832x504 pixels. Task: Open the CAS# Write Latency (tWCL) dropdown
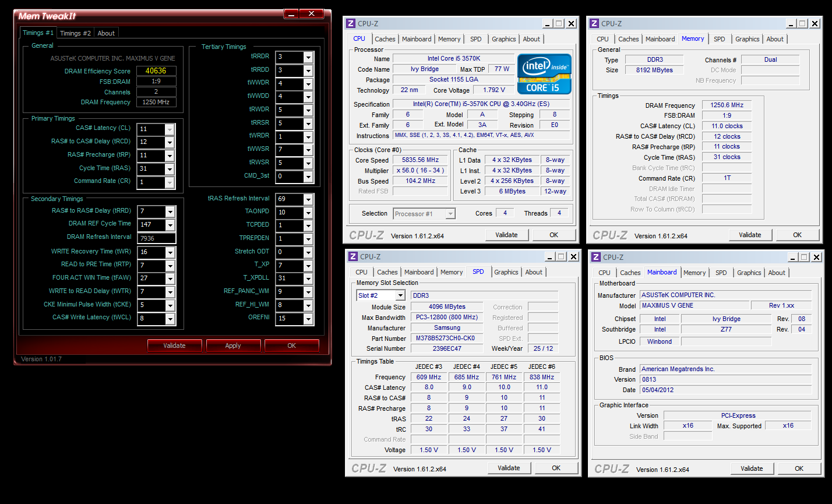[x=170, y=319]
